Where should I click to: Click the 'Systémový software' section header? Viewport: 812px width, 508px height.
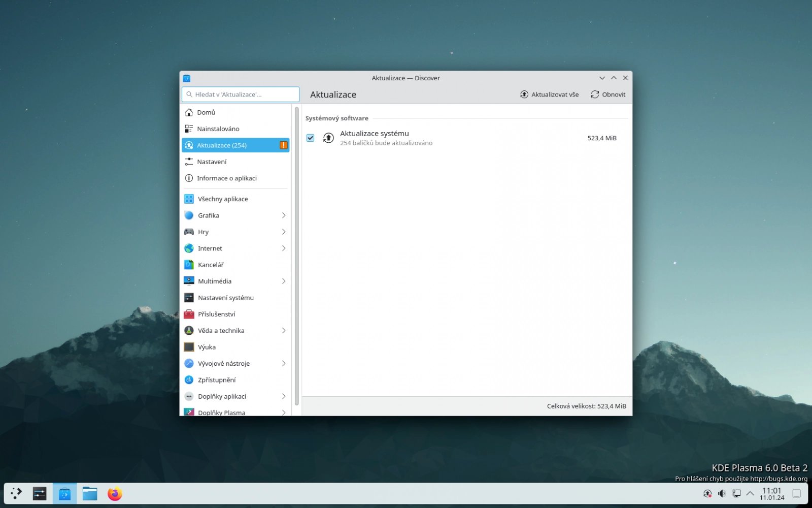[337, 118]
